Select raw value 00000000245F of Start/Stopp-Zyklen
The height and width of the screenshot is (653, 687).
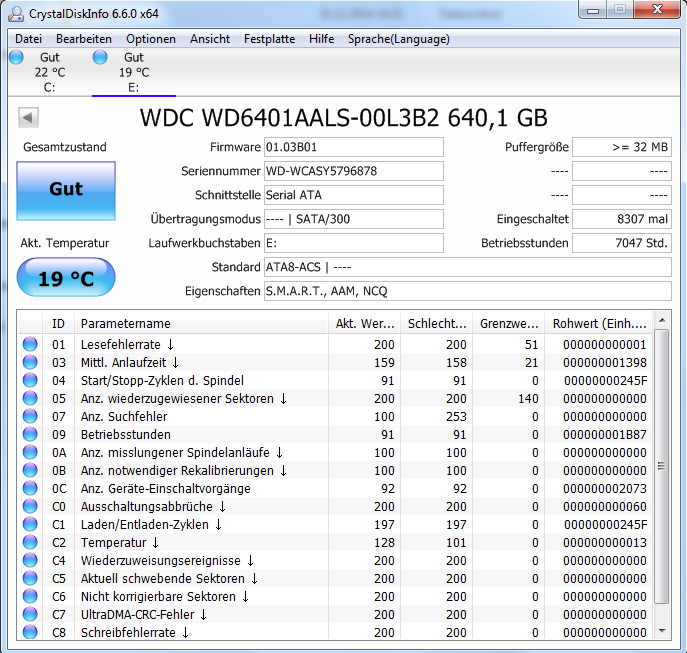(x=606, y=380)
